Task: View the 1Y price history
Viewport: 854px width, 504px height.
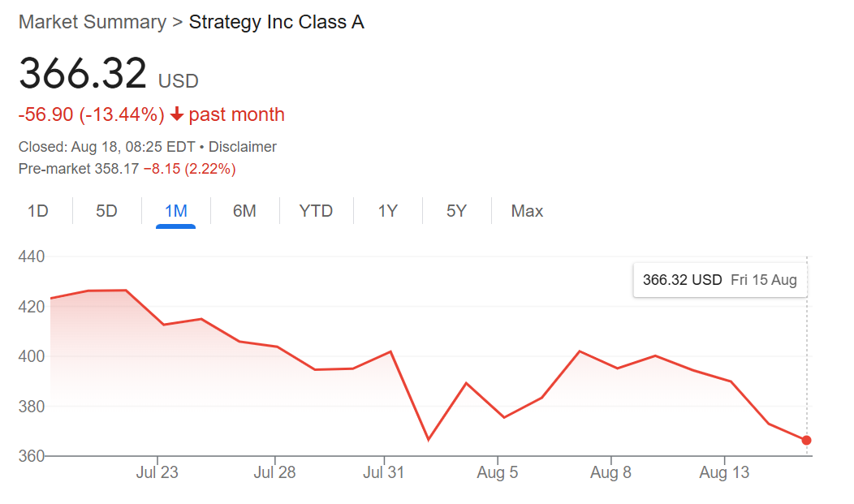Action: [387, 211]
